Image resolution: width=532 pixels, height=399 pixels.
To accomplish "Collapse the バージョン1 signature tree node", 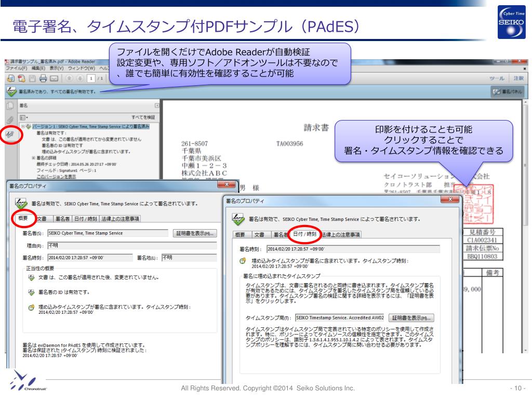I will coord(23,127).
